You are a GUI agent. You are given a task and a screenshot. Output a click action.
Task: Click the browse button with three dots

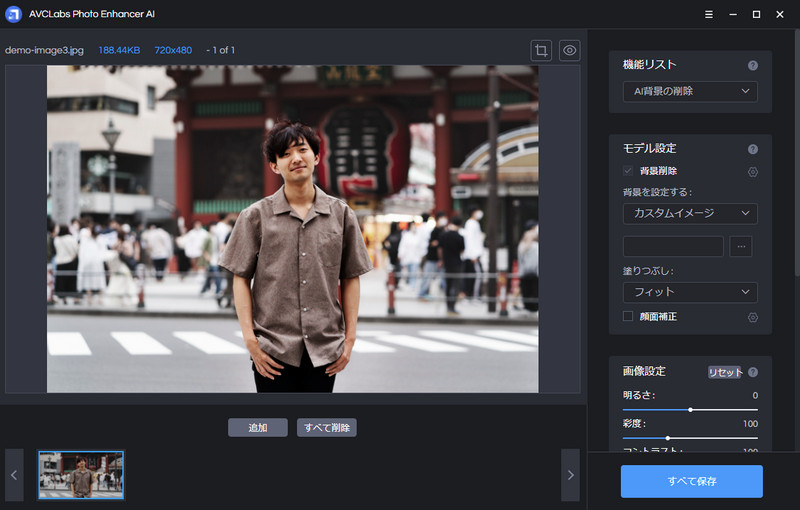pyautogui.click(x=741, y=246)
